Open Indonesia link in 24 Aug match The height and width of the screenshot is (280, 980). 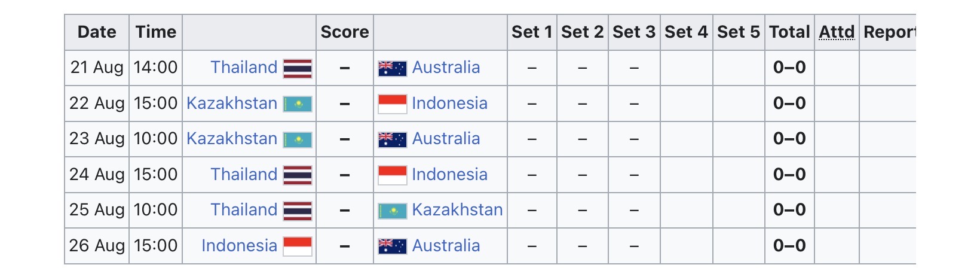coord(449,175)
